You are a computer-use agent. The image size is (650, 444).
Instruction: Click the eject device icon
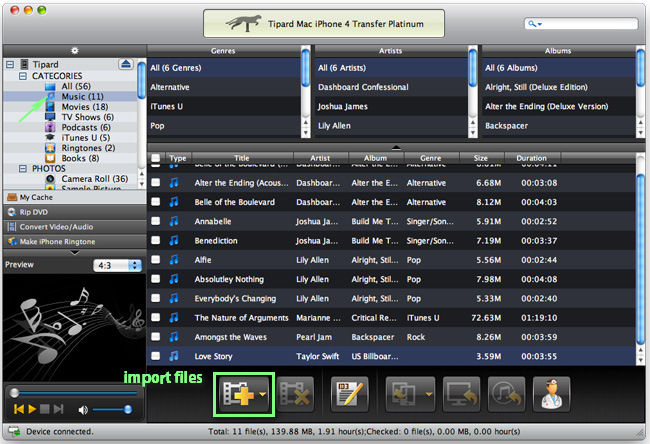126,64
